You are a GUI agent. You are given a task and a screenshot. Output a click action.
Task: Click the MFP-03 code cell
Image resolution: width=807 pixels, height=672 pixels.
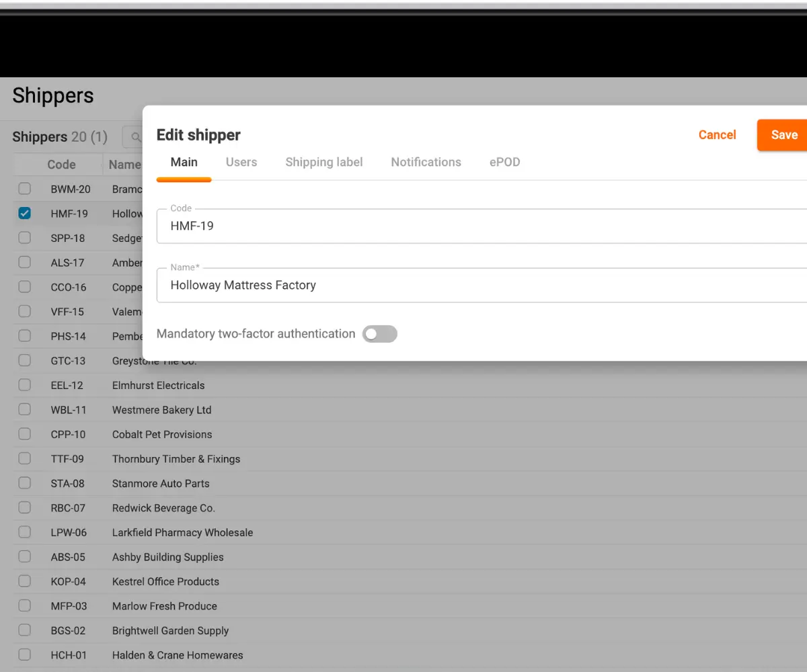point(69,606)
